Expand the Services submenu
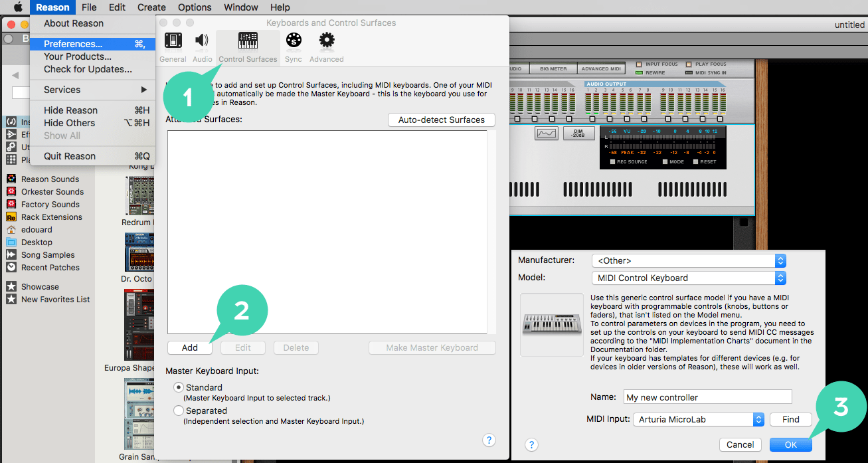 tap(93, 90)
